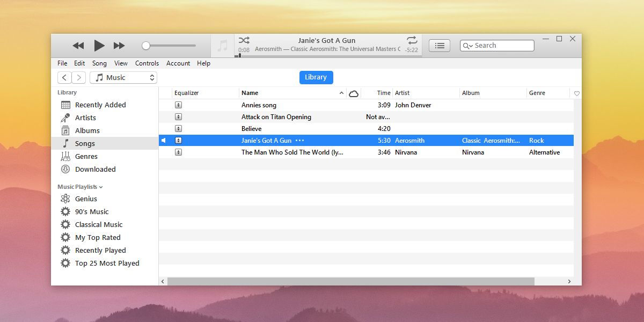Toggle the repeat icon
Image resolution: width=644 pixels, height=322 pixels.
click(x=412, y=40)
